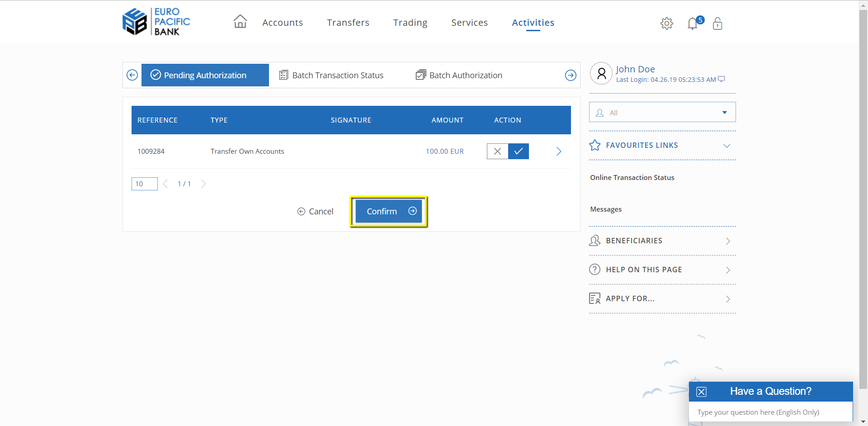Click the help question mark icon
The width and height of the screenshot is (868, 426).
pyautogui.click(x=595, y=270)
